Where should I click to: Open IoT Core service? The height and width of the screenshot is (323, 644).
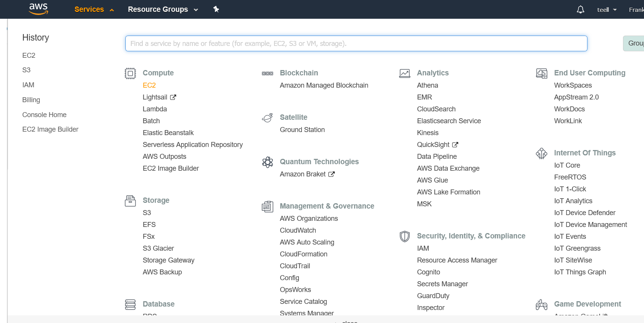pos(567,165)
